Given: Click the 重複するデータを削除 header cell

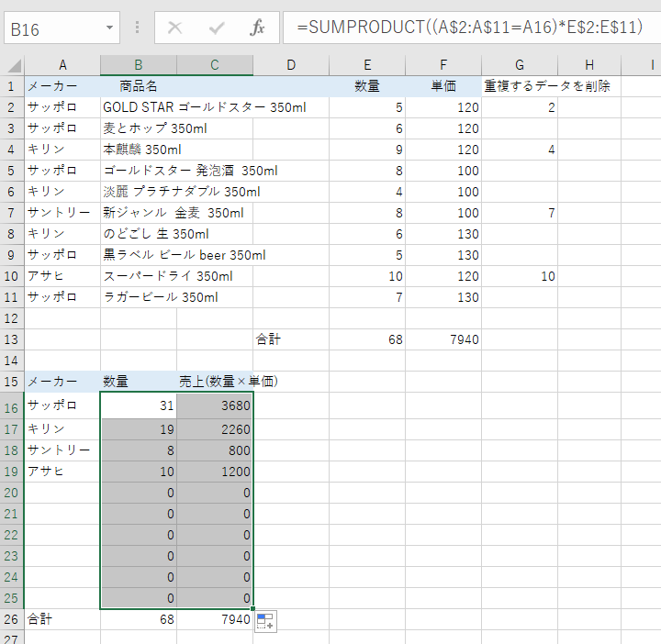Looking at the screenshot, I should pyautogui.click(x=547, y=86).
